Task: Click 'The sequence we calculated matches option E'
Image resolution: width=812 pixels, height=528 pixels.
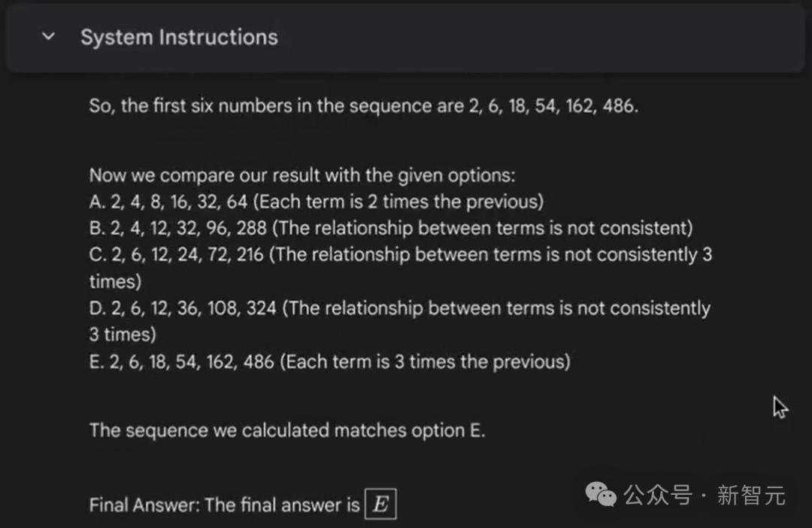Action: tap(287, 430)
